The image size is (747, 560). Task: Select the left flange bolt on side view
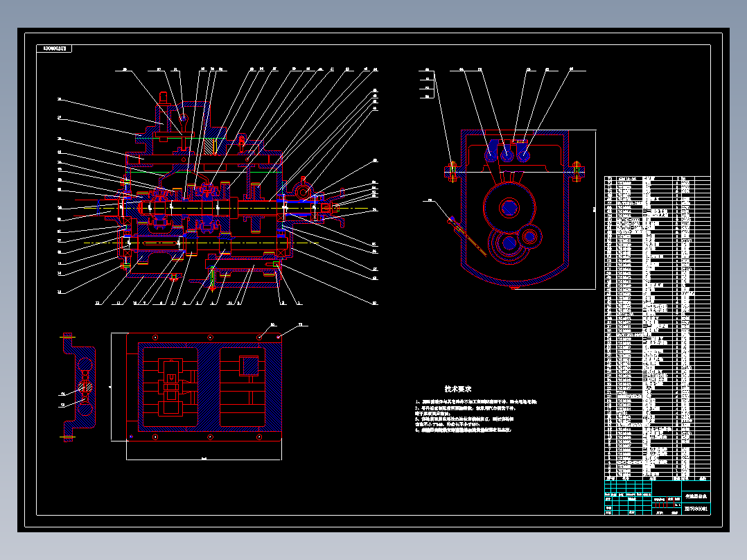pyautogui.click(x=452, y=172)
